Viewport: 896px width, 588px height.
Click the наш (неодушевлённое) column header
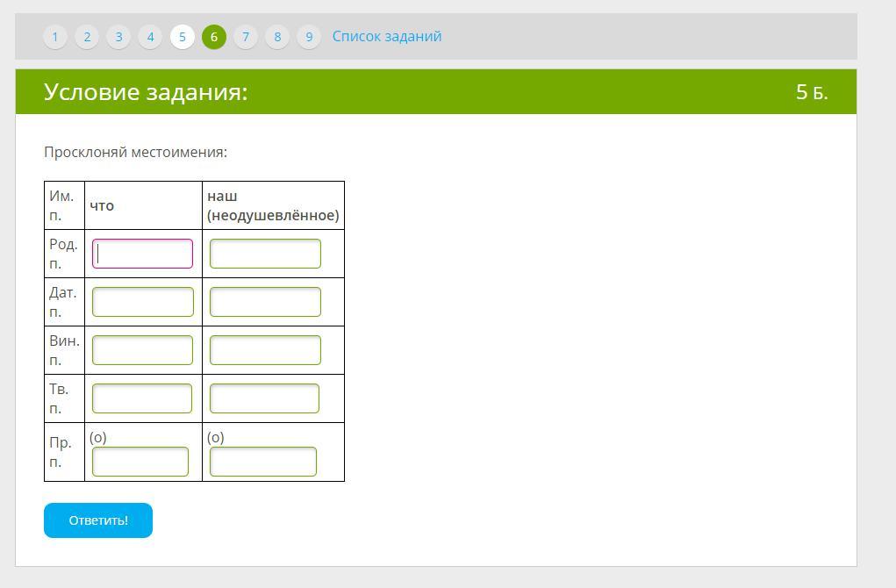click(x=273, y=205)
